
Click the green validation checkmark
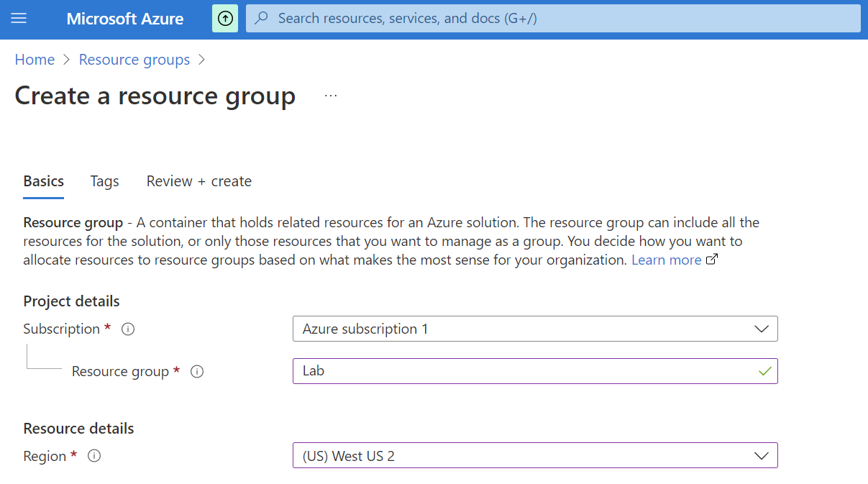pyautogui.click(x=765, y=370)
